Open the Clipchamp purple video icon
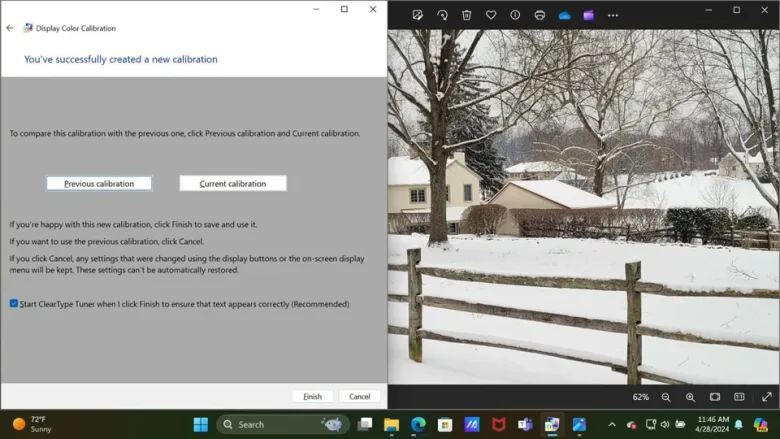The width and height of the screenshot is (780, 439). click(588, 15)
